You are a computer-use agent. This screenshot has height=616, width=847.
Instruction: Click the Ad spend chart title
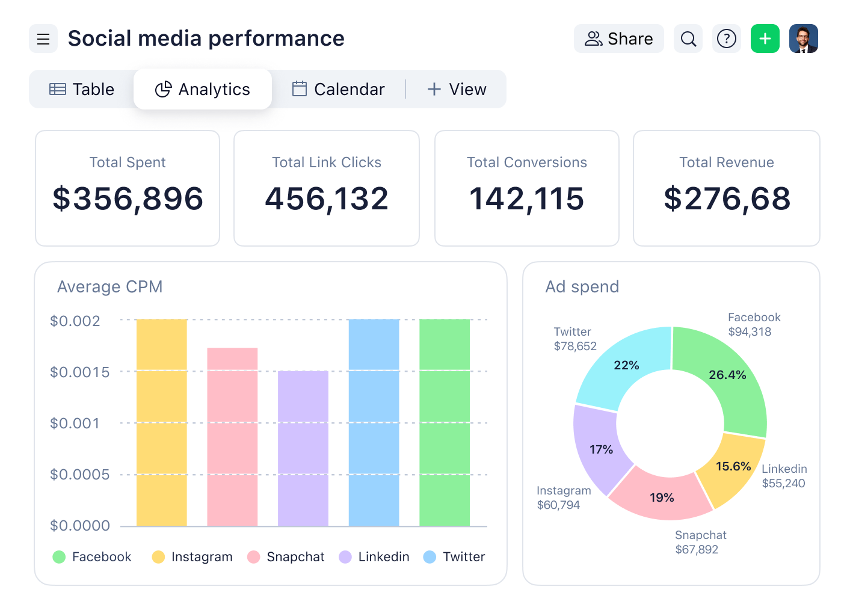pos(582,287)
